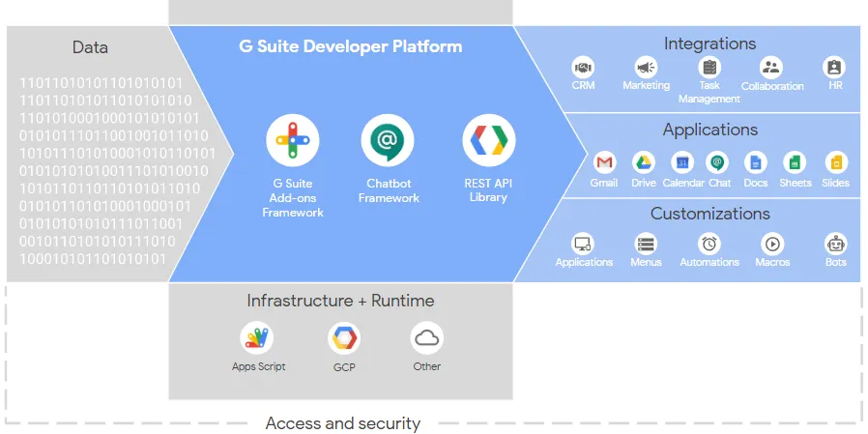868x434 pixels.
Task: Click the Calendar text label
Action: 683,183
